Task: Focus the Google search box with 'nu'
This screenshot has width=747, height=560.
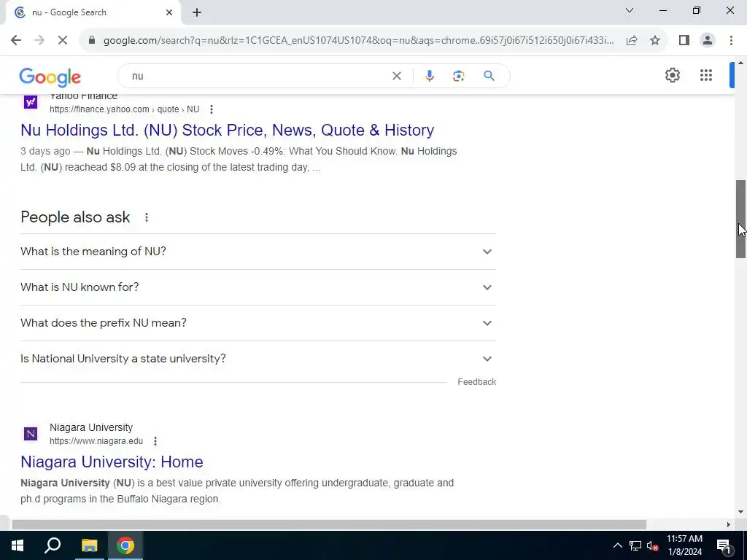Action: [260, 76]
